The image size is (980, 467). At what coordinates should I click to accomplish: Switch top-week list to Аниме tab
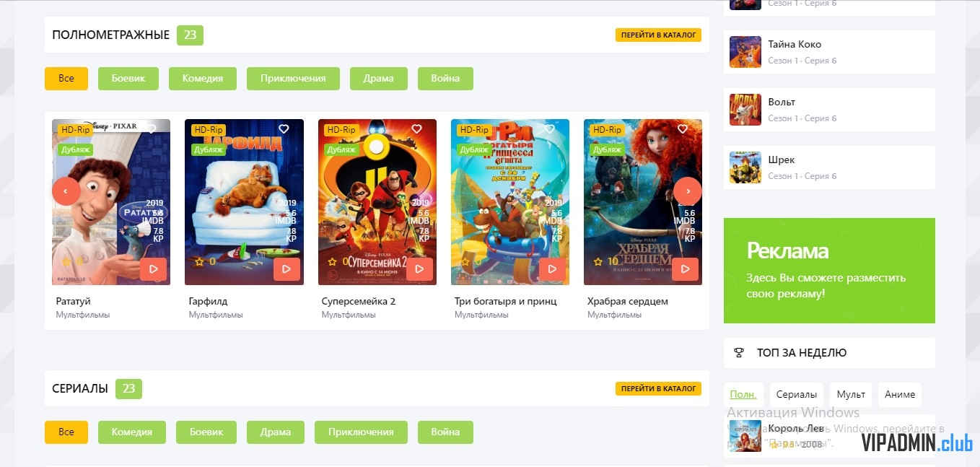tap(900, 395)
